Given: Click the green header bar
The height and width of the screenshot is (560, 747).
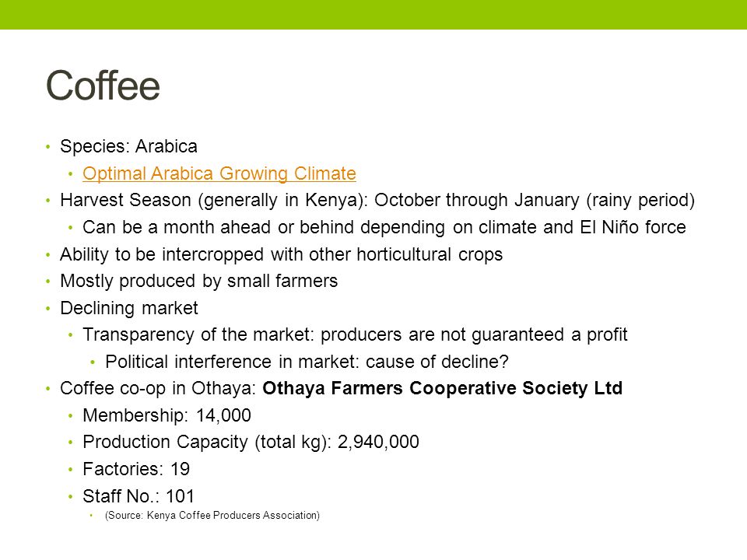Looking at the screenshot, I should point(373,15).
